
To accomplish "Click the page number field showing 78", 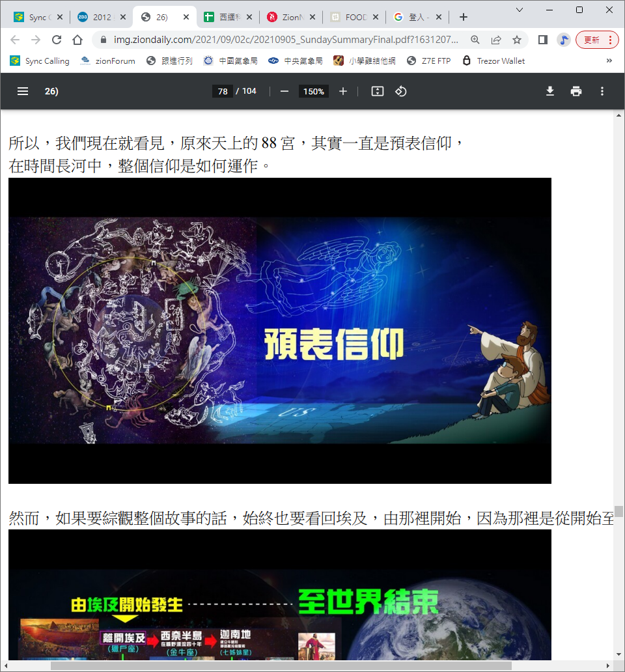I will pos(223,91).
